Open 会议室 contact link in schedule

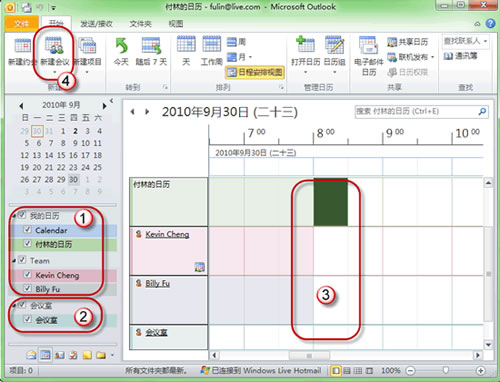(156, 332)
